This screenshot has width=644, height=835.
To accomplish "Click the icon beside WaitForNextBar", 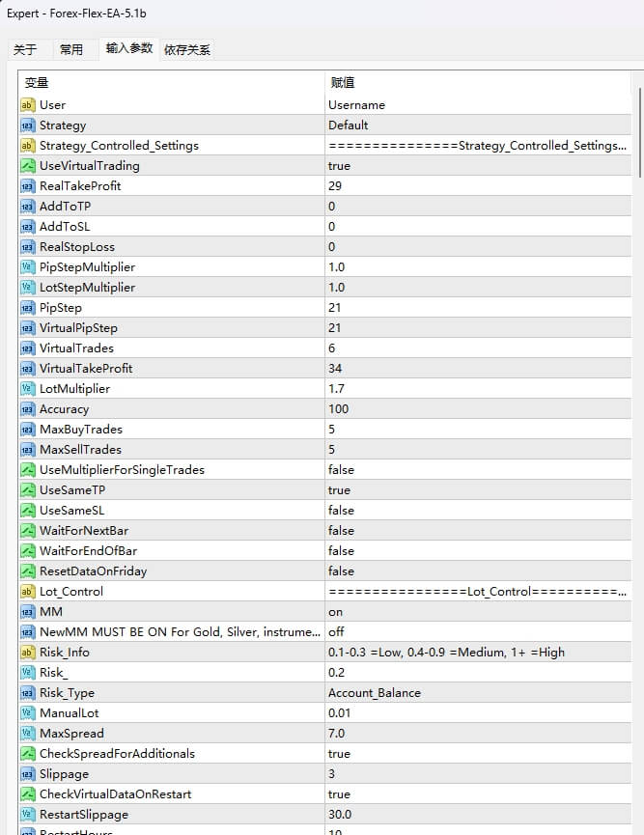I will click(x=28, y=530).
